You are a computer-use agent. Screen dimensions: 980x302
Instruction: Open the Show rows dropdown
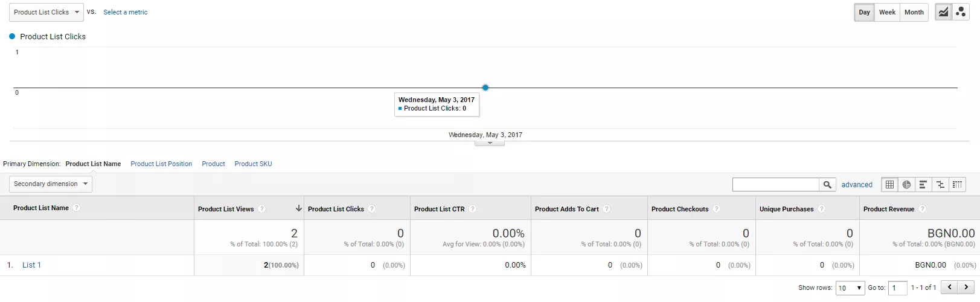point(850,288)
